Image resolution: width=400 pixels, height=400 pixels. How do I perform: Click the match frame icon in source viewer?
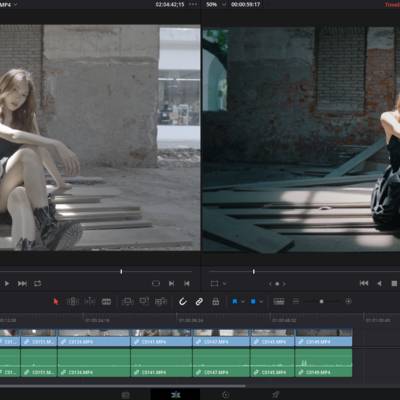pos(156,284)
